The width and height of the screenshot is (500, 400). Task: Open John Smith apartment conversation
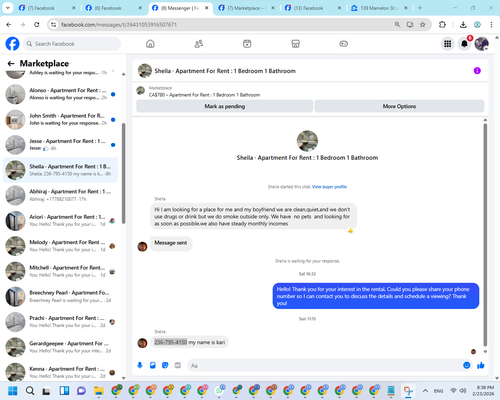click(x=60, y=119)
